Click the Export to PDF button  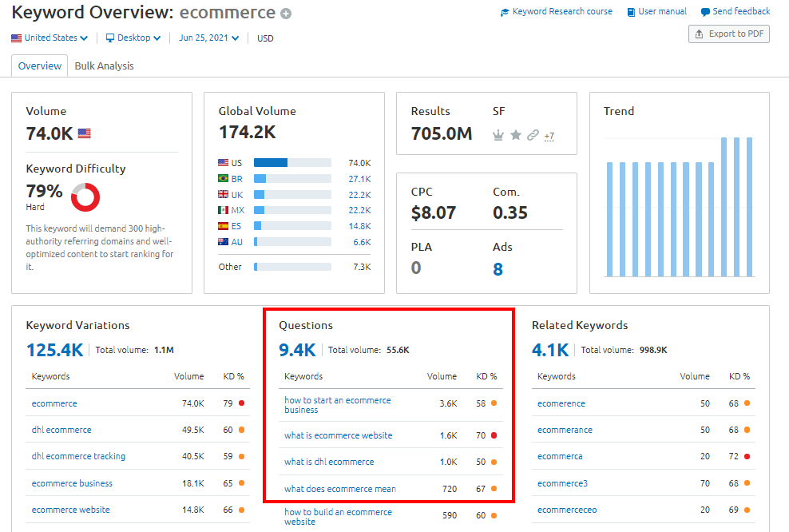(729, 34)
